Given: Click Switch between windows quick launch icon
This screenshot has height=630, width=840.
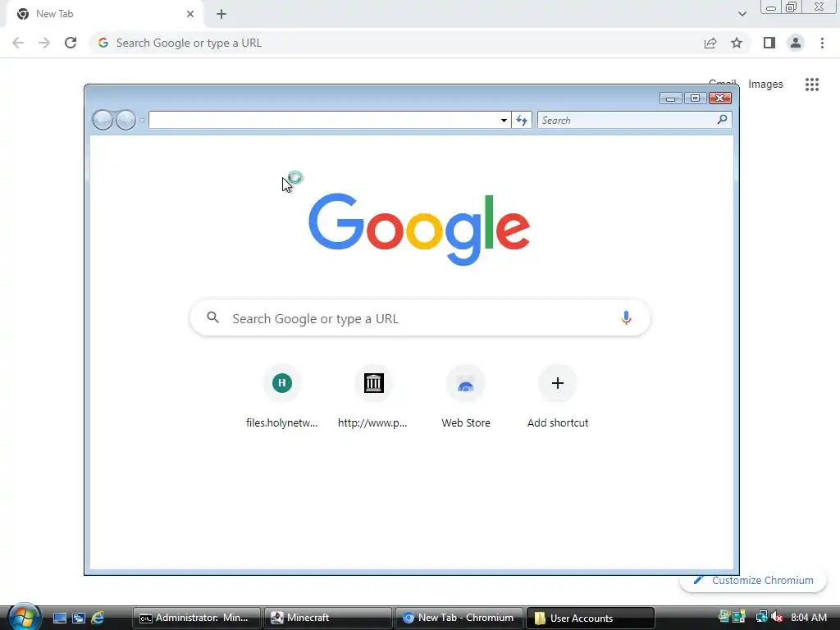Looking at the screenshot, I should point(79,618).
